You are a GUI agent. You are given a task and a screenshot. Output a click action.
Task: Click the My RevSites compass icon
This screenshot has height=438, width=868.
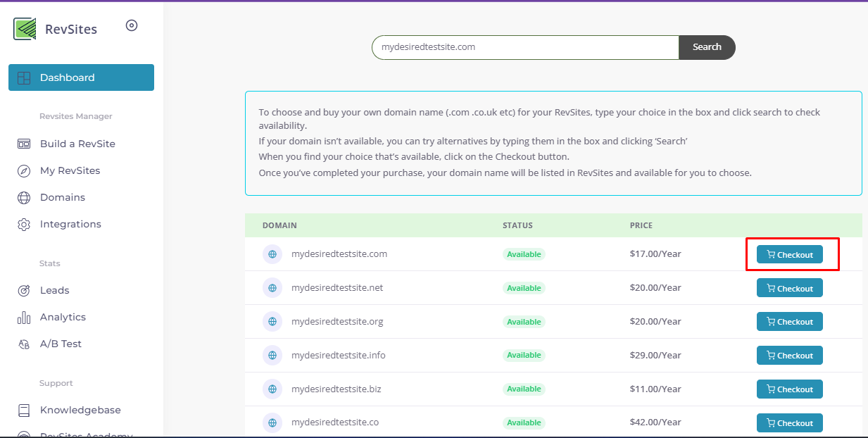coord(24,170)
